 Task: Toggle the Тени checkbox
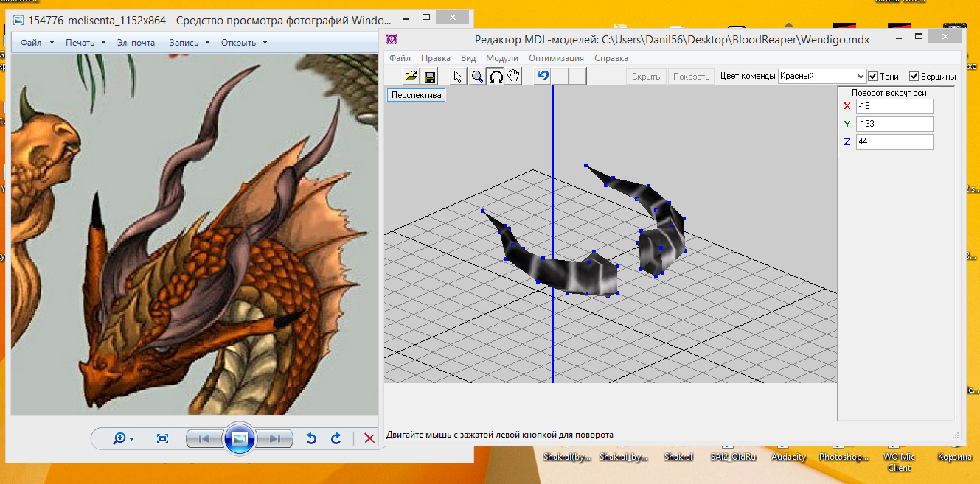coord(873,76)
